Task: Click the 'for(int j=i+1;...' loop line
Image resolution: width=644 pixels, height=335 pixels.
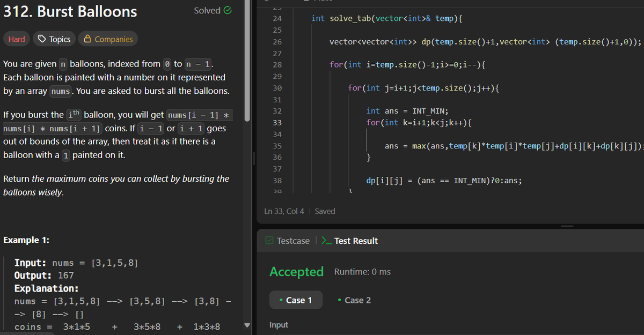Action: (424, 88)
